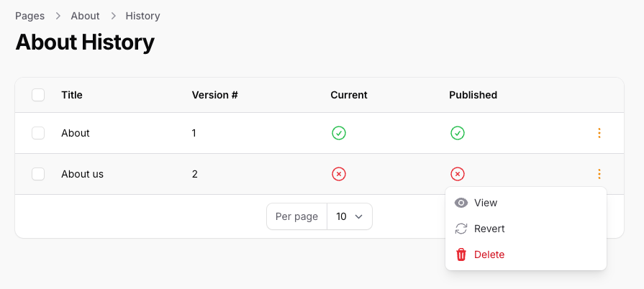Screen dimensions: 644x289
Task: Click the red Current X icon for About us
Action: tap(339, 174)
